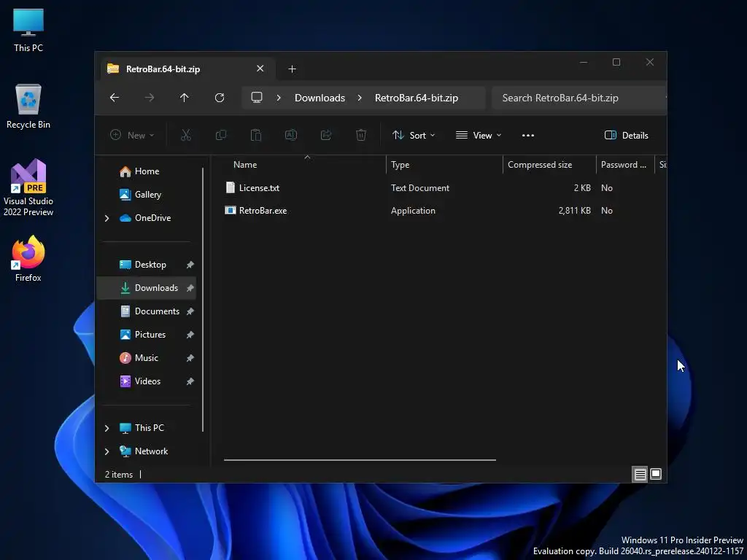Click Downloads in the address breadcrumb
This screenshot has width=747, height=560.
click(x=320, y=98)
